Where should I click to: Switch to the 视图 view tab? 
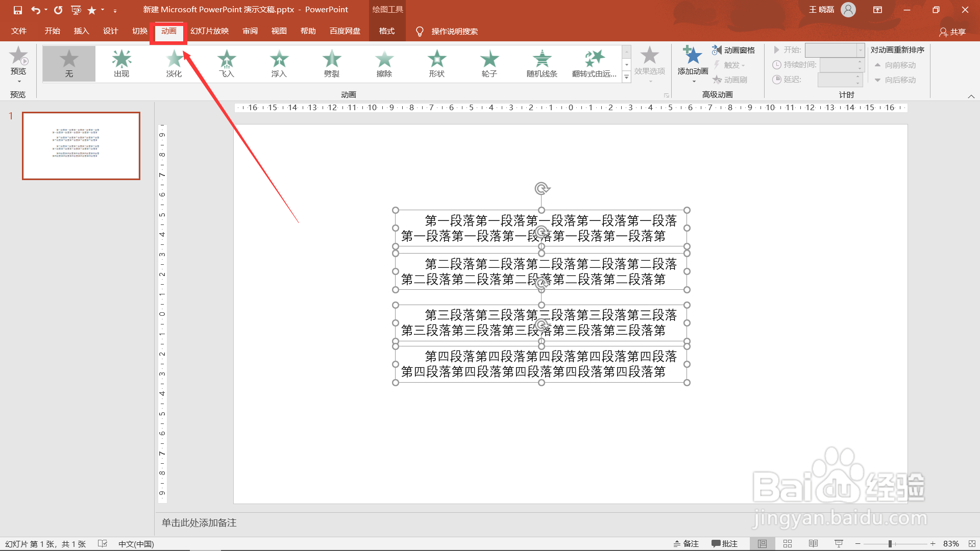click(279, 31)
